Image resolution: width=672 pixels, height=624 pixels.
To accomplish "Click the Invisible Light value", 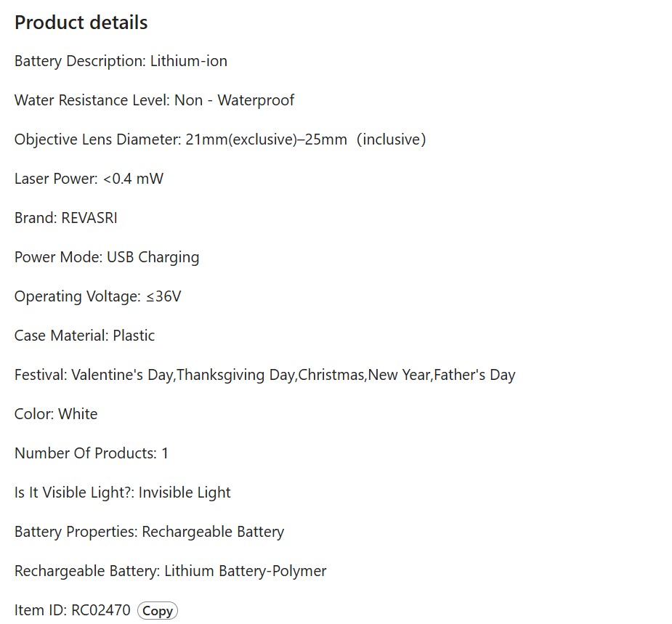I will pos(185,493).
